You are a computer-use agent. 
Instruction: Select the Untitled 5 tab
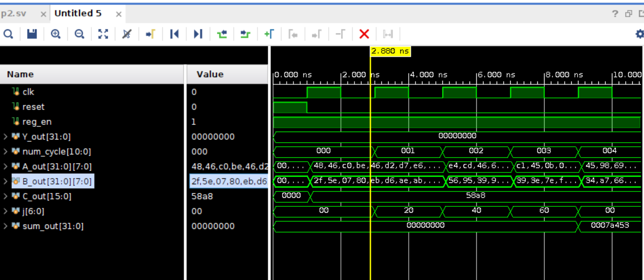click(78, 14)
